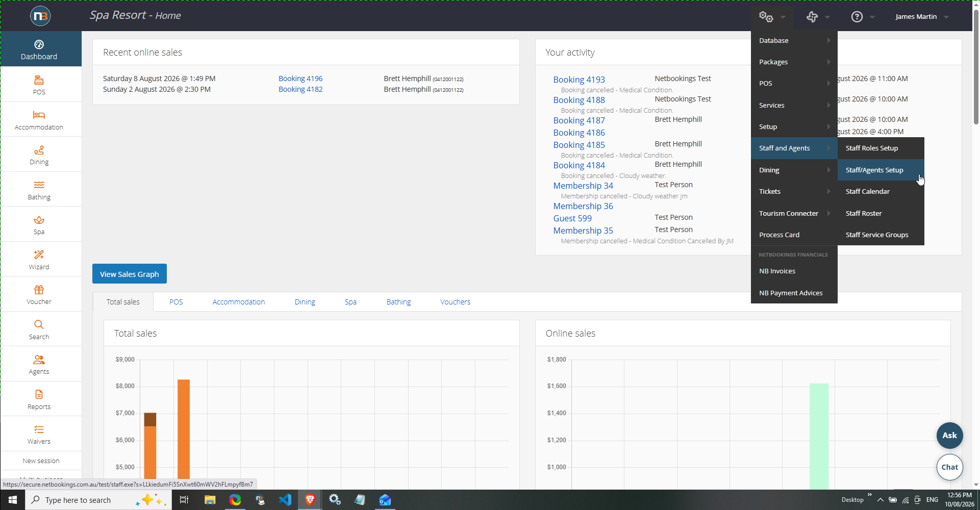The height and width of the screenshot is (510, 980).
Task: Expand the Tickets submenu arrow
Action: (828, 191)
